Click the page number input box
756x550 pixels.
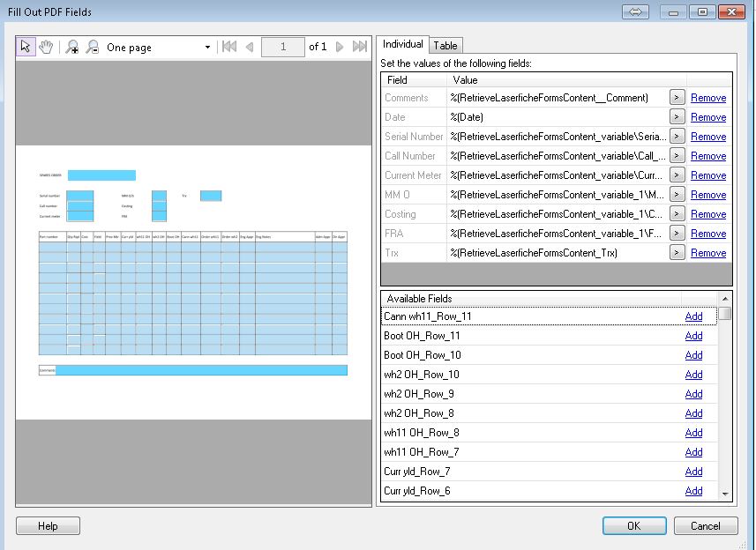283,47
